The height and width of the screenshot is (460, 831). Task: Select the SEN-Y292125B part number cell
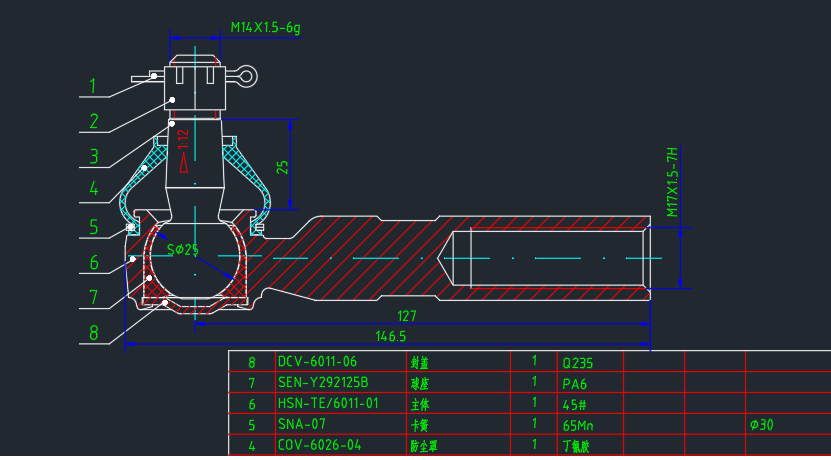point(340,382)
